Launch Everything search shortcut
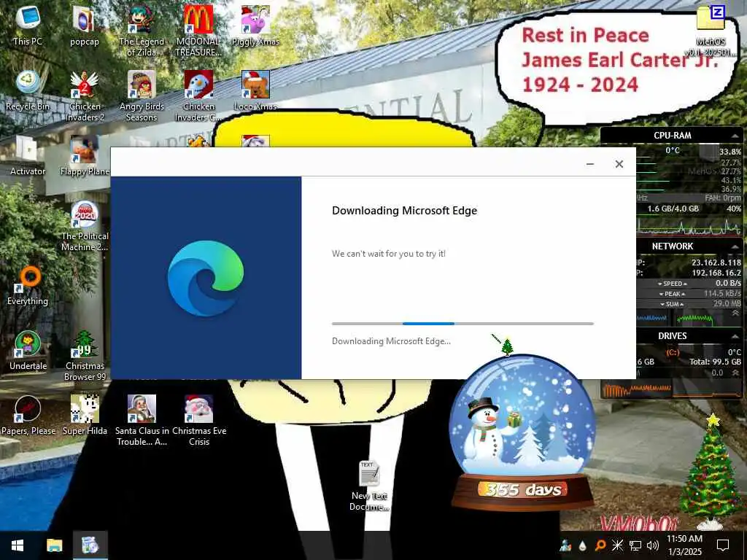The image size is (747, 560). (x=28, y=285)
